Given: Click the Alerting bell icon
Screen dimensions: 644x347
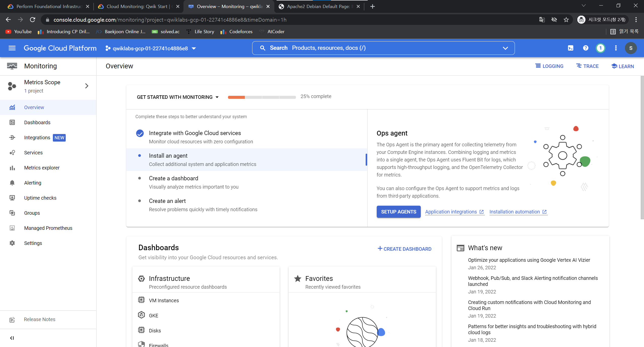Looking at the screenshot, I should click(x=12, y=183).
